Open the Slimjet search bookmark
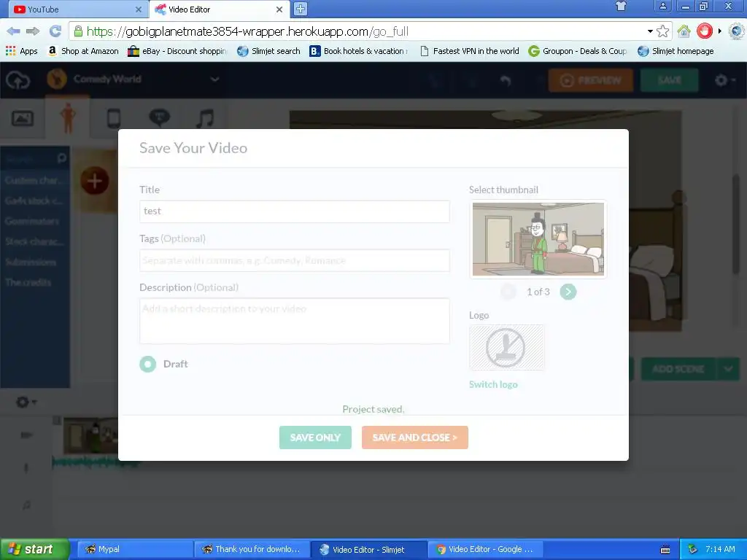This screenshot has height=560, width=747. (x=269, y=51)
